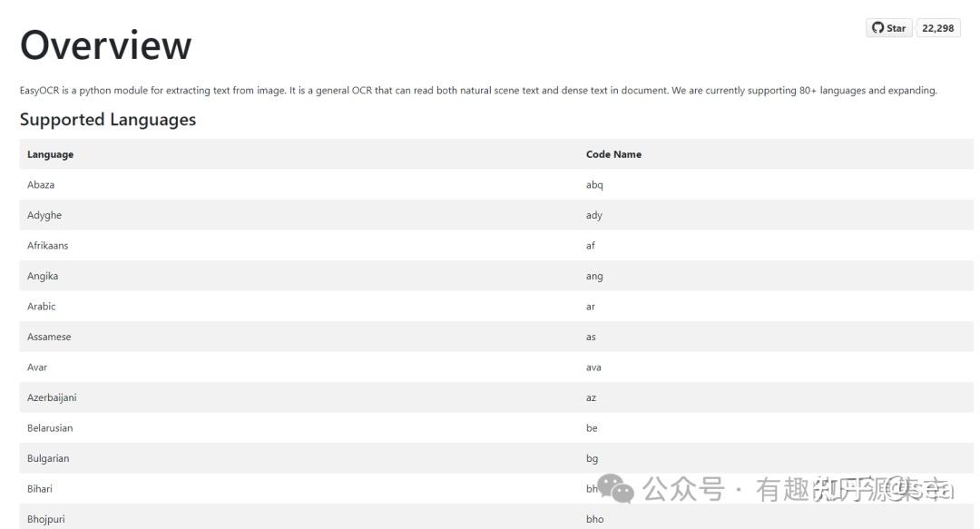Star the EasyOCR repository on GitHub

click(887, 27)
